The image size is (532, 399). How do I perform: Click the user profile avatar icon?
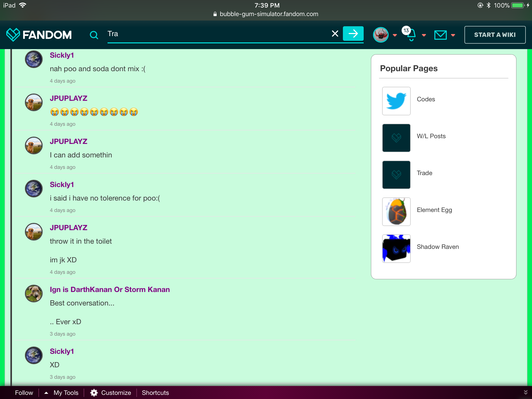pyautogui.click(x=381, y=34)
